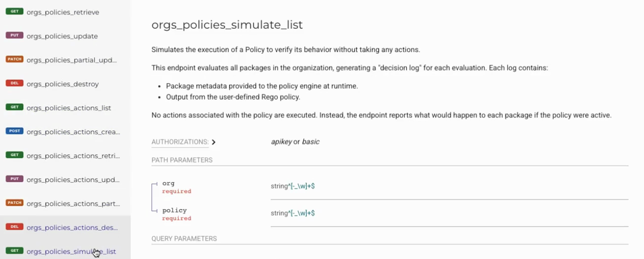Click GET badge beside orgs_policies_simulate_list
Viewport: 644px width, 259px height.
tap(14, 250)
